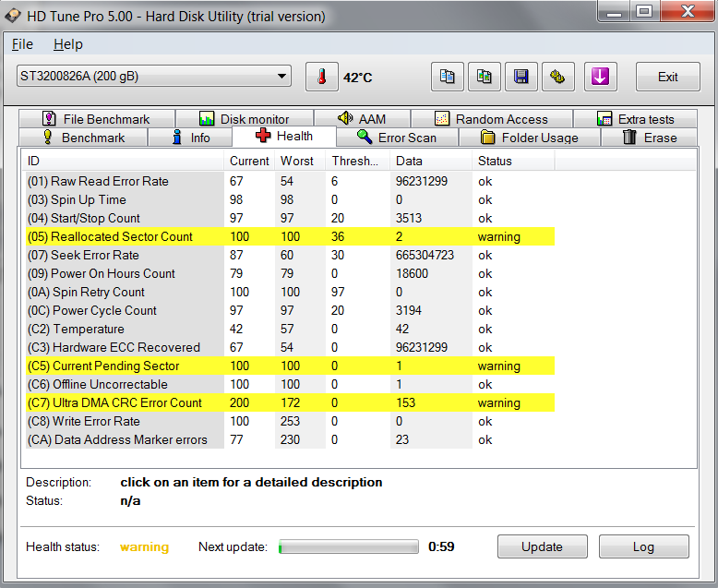Select the (0C) Power Cycle Count row
This screenshot has width=718, height=588.
(x=290, y=310)
